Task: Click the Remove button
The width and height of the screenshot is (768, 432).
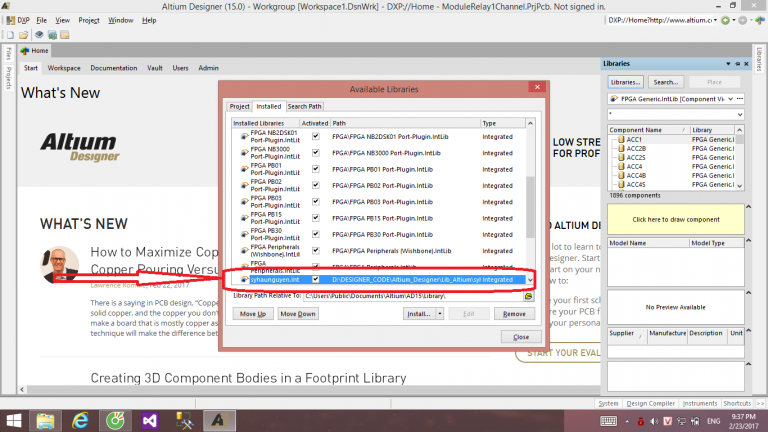Action: (514, 314)
